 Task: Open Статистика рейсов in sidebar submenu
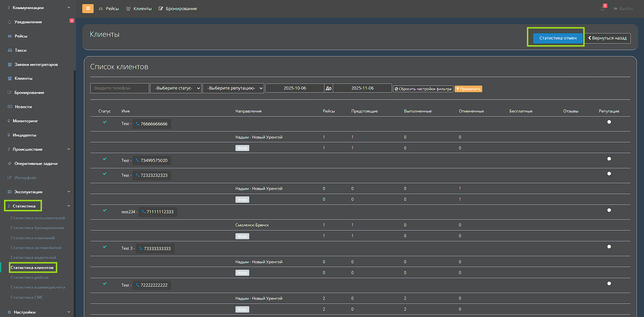point(30,277)
